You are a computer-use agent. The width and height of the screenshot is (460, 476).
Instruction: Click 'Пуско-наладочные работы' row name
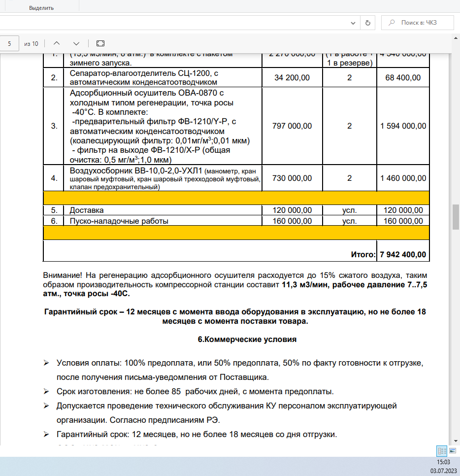coord(119,221)
